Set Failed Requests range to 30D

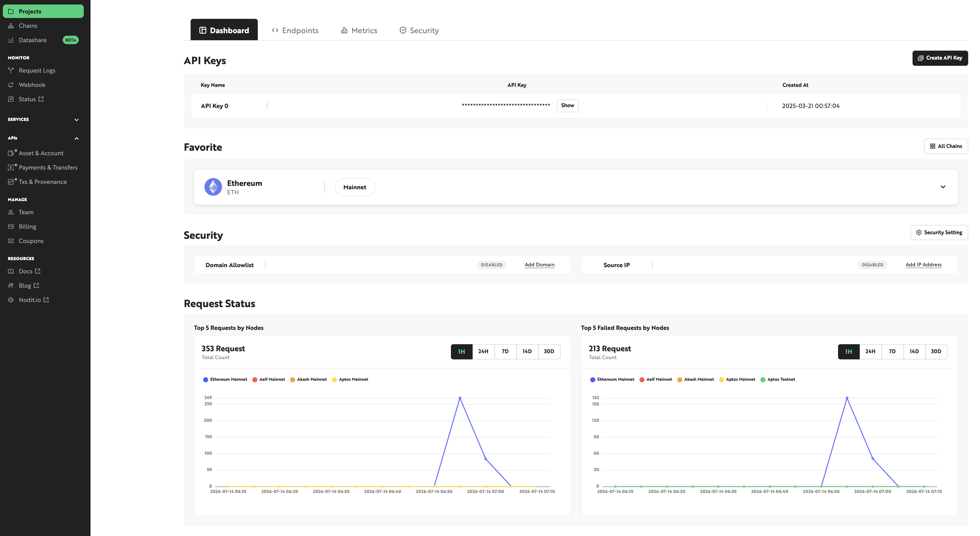click(x=936, y=352)
